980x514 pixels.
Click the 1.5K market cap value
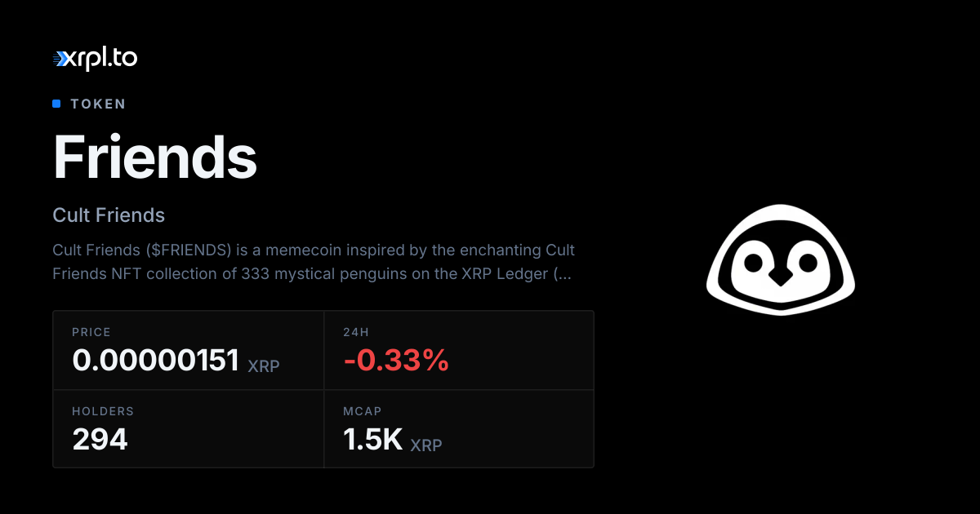373,440
